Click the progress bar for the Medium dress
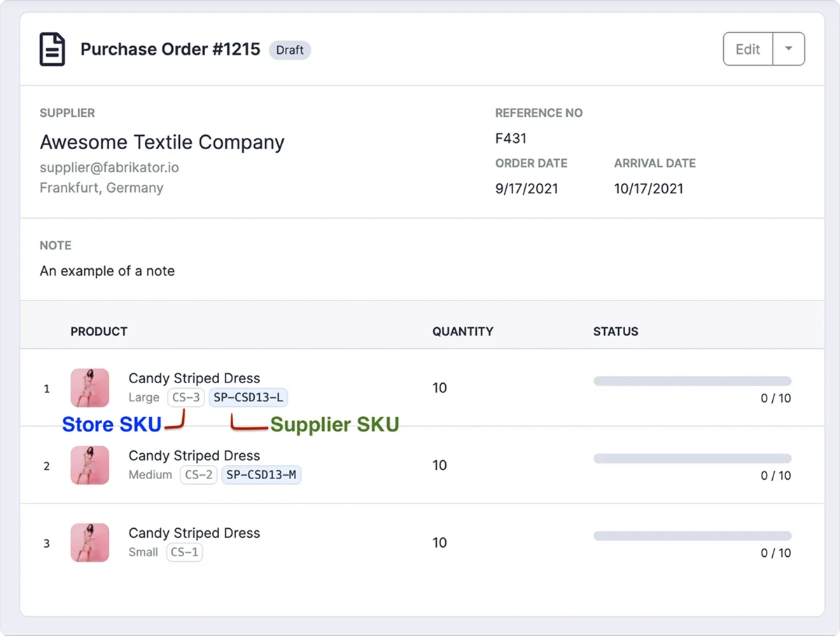The image size is (840, 636). pyautogui.click(x=692, y=458)
